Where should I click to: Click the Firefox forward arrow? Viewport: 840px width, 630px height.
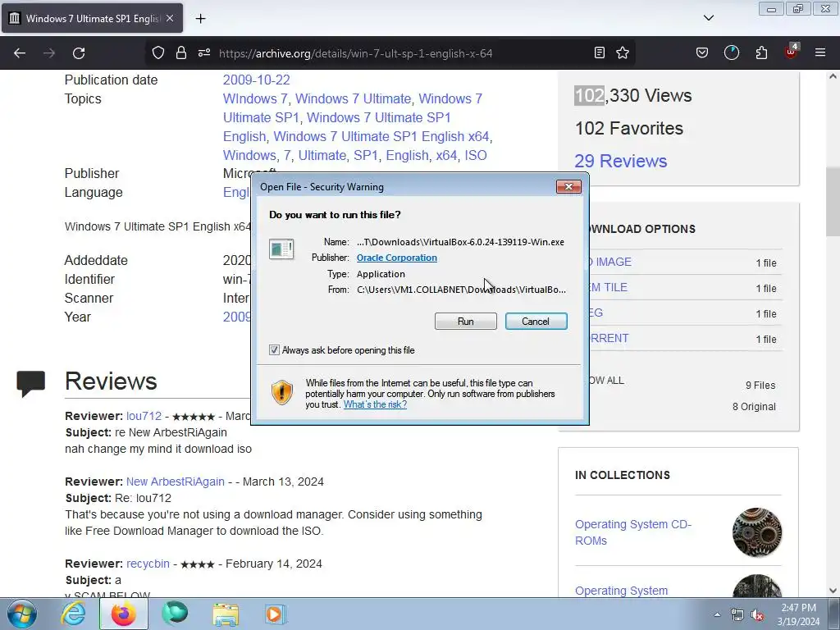pos(49,53)
